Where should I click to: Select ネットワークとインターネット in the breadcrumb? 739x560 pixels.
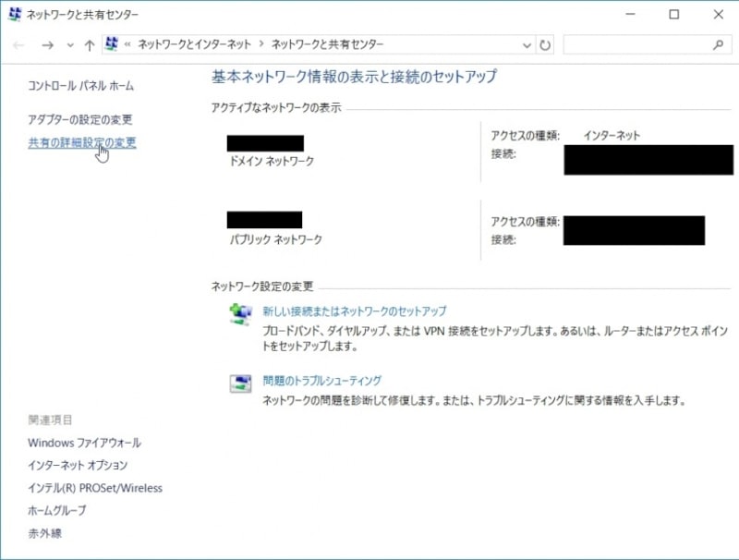[x=196, y=43]
